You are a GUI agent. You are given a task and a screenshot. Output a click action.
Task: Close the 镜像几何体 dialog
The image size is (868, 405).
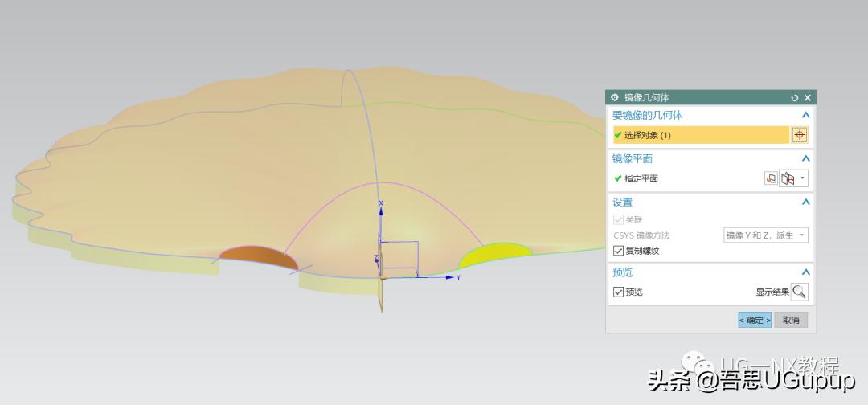[807, 98]
